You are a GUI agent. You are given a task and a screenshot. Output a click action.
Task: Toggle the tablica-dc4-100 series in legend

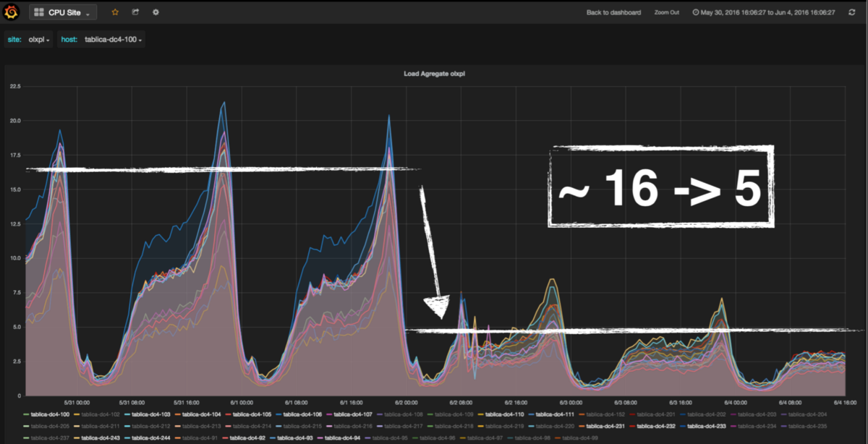point(49,414)
